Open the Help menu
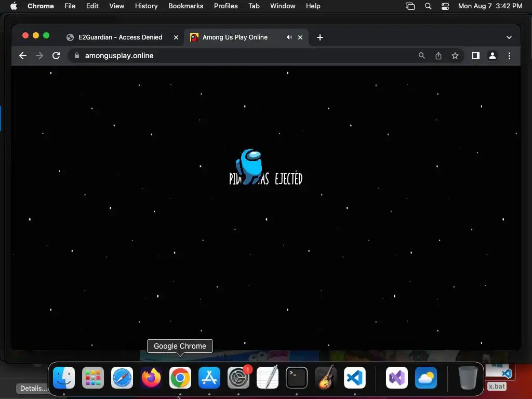This screenshot has height=399, width=532. point(313,6)
